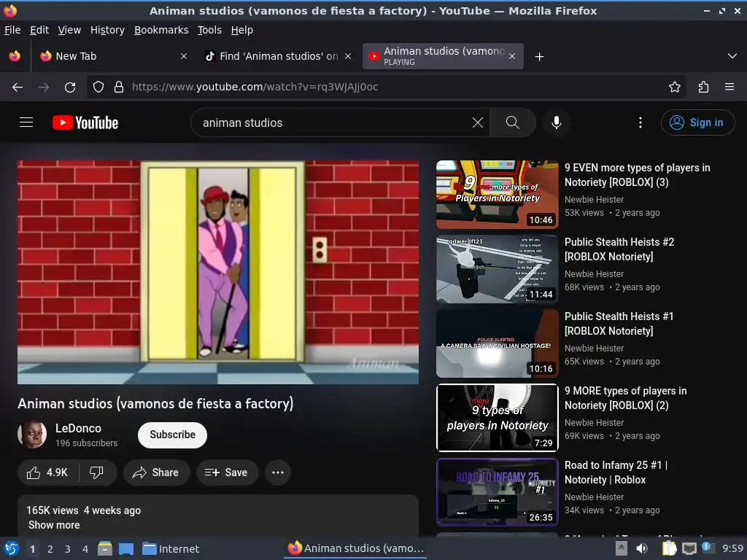
Task: Switch to workspace 4 in taskbar
Action: (85, 549)
